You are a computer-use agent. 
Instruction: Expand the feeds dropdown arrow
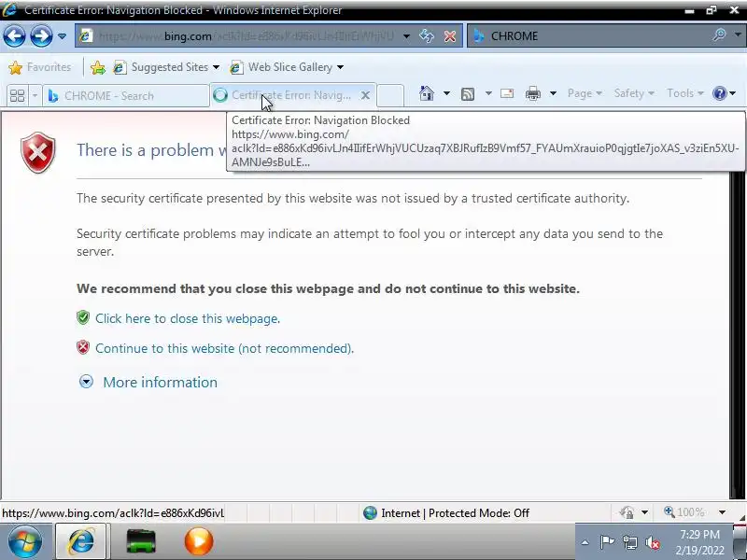(x=488, y=93)
